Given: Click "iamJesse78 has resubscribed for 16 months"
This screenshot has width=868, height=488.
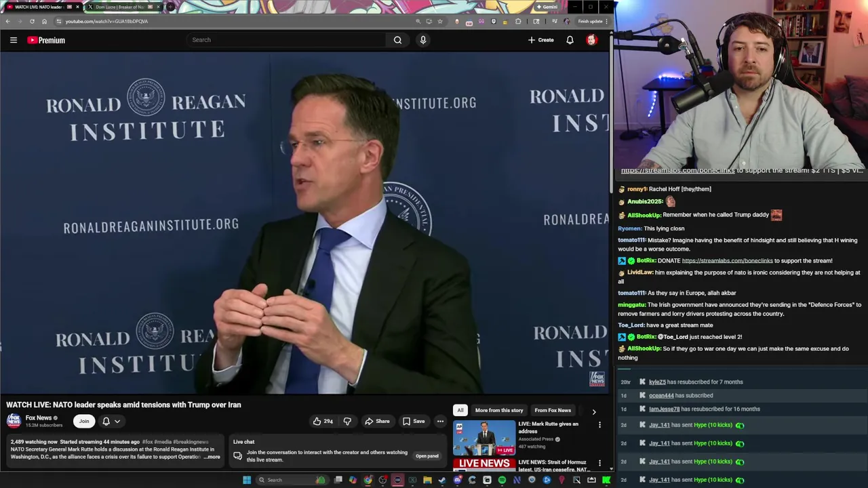Looking at the screenshot, I should (704, 409).
